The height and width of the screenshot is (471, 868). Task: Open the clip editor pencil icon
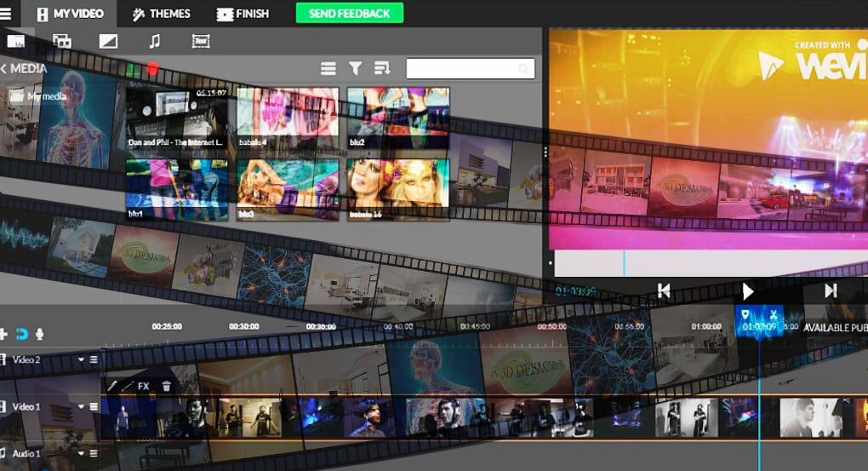pos(111,386)
